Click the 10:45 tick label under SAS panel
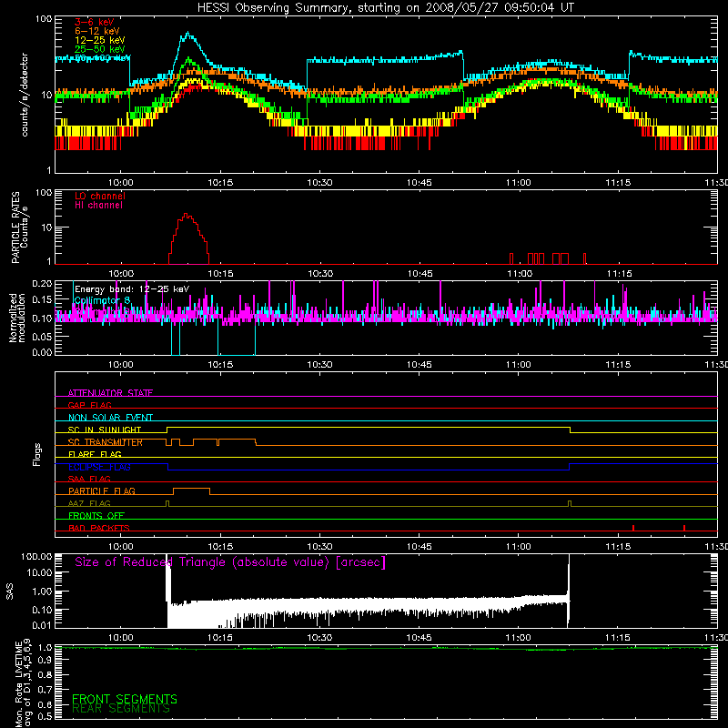This screenshot has width=728, height=728. (419, 638)
